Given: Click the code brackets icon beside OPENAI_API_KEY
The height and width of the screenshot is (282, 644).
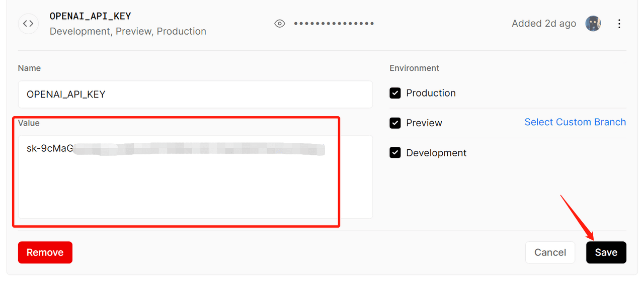Looking at the screenshot, I should [x=29, y=24].
